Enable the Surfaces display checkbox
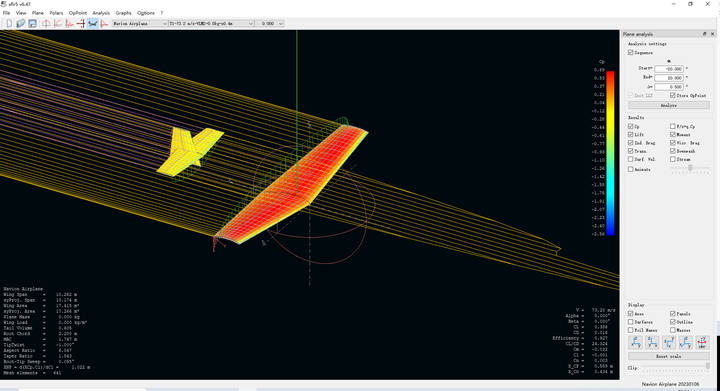This screenshot has width=720, height=391. click(x=631, y=322)
